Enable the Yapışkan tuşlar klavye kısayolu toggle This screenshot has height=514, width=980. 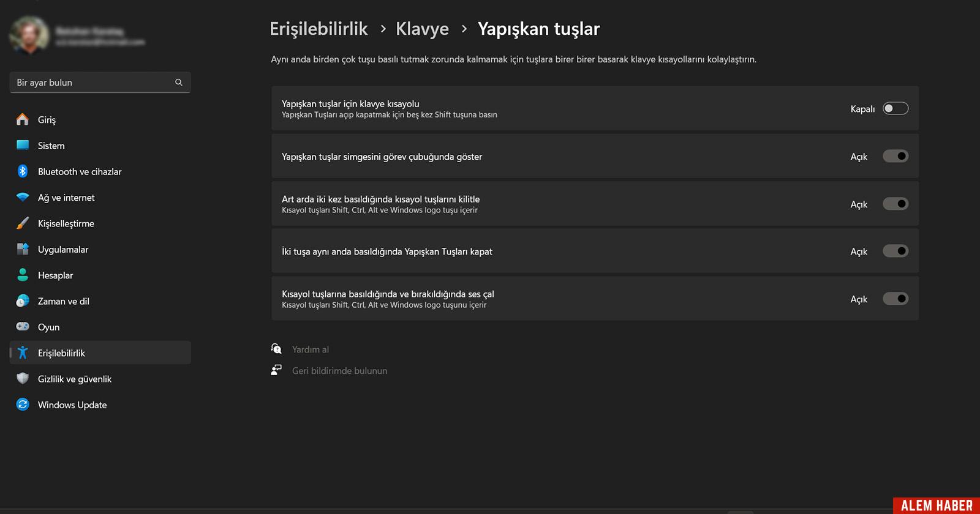coord(895,108)
